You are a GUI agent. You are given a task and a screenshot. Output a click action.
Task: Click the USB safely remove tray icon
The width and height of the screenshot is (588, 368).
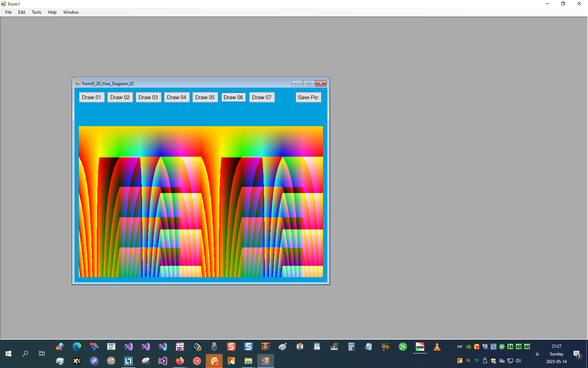[485, 361]
